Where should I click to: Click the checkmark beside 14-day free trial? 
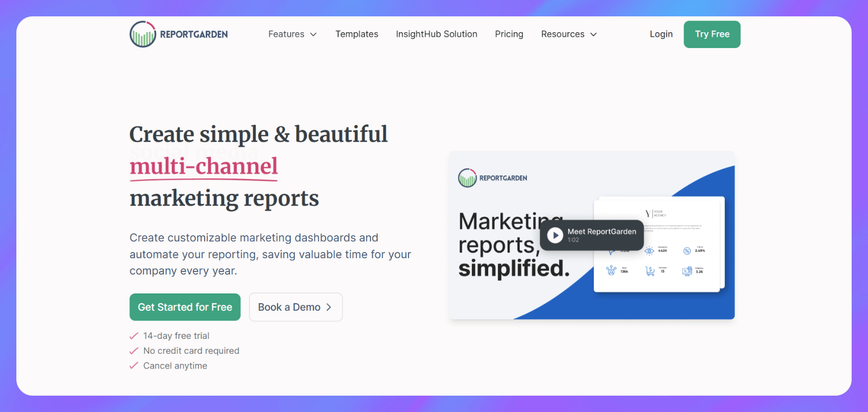tap(134, 336)
